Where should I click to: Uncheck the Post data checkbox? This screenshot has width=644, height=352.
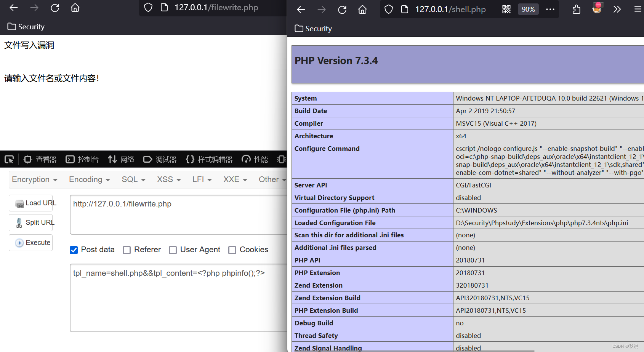74,250
